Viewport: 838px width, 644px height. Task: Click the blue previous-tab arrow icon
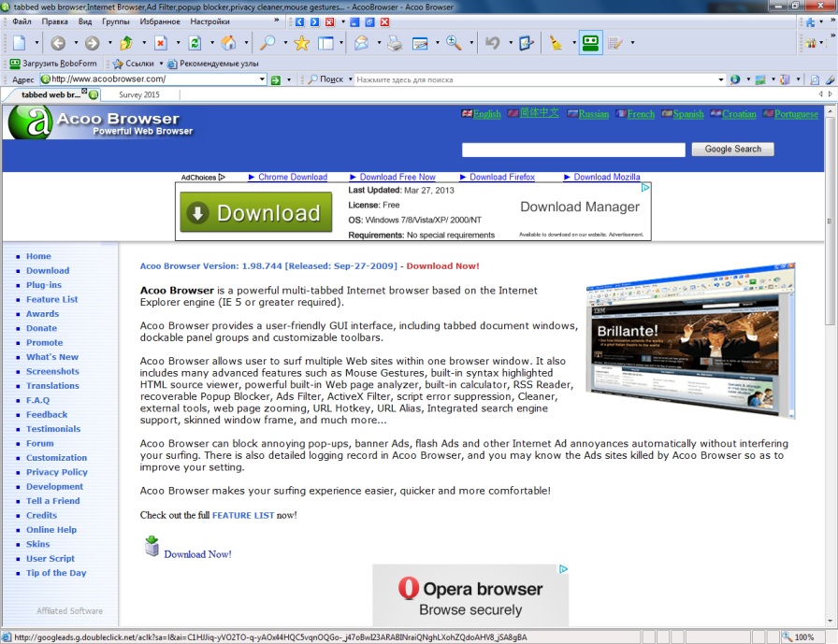pyautogui.click(x=299, y=21)
